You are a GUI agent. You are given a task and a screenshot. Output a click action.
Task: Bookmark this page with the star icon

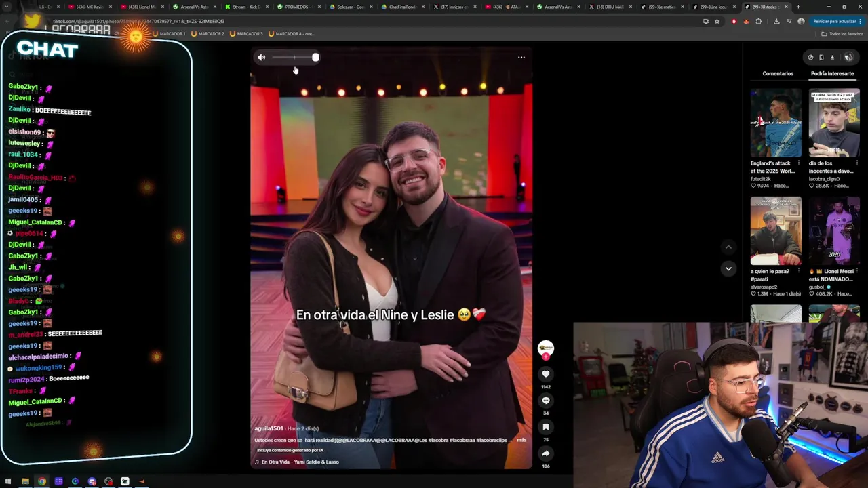pos(717,21)
